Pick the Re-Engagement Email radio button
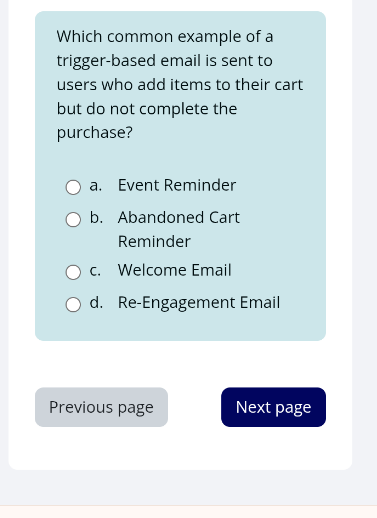 [x=73, y=305]
